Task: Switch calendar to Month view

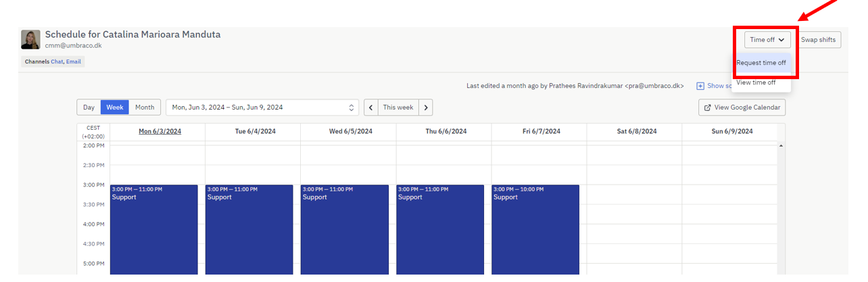Action: coord(145,108)
